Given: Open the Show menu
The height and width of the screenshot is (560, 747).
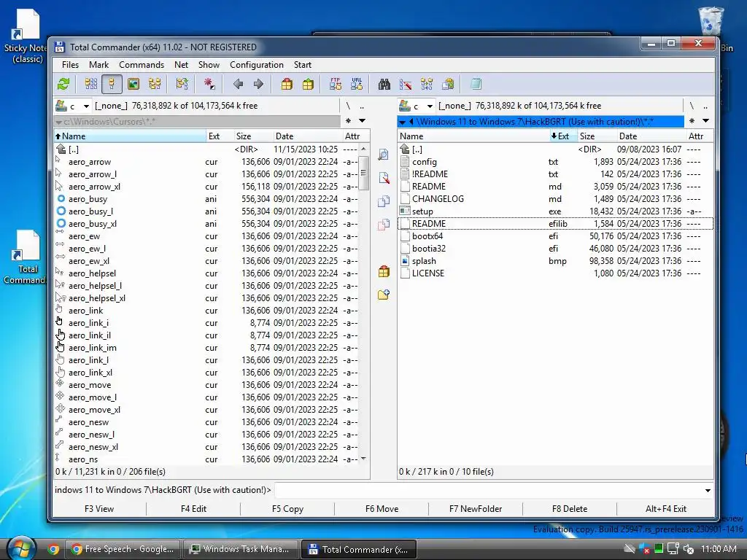Looking at the screenshot, I should [x=209, y=65].
